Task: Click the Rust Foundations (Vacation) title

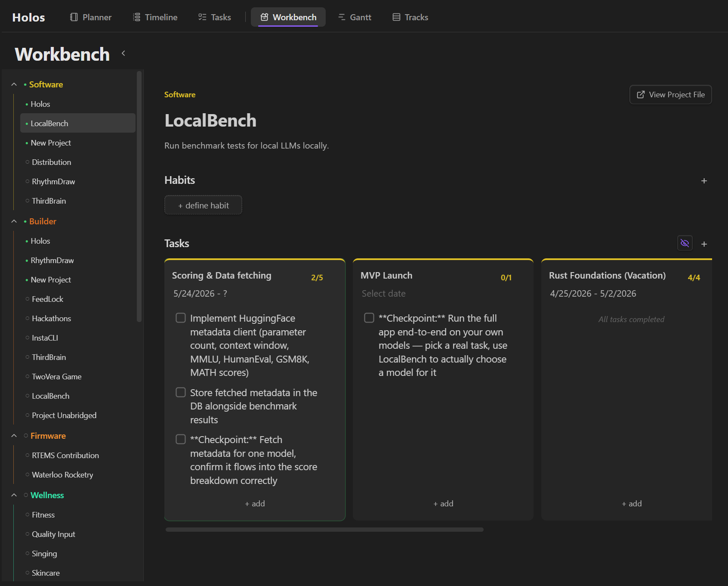Action: tap(607, 275)
